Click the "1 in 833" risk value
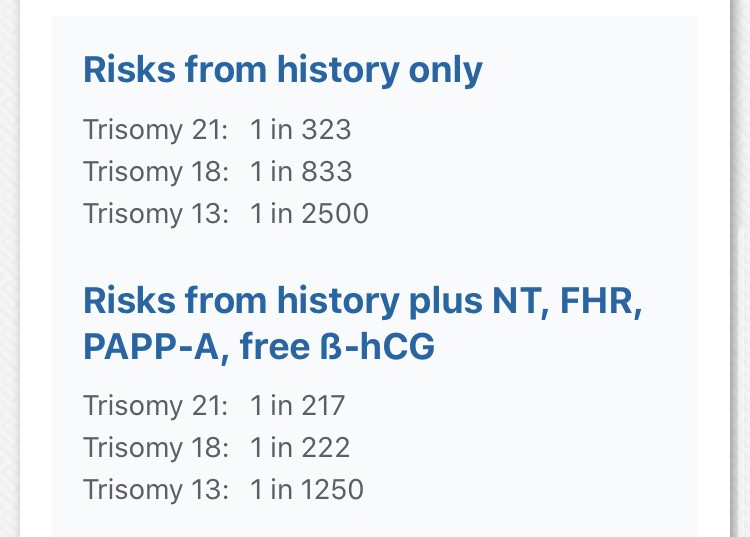 point(301,172)
